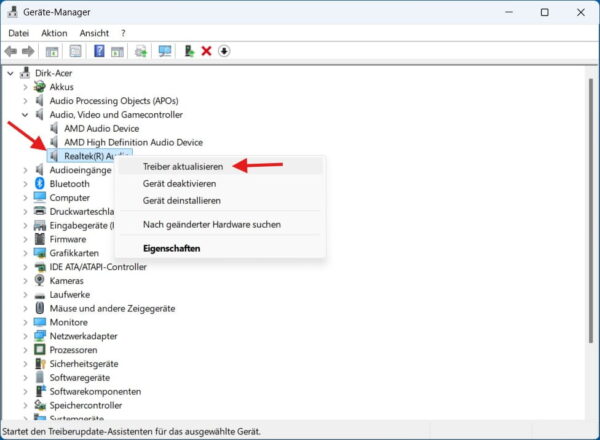
Task: Click the Laufwerke drive icon
Action: [39, 295]
